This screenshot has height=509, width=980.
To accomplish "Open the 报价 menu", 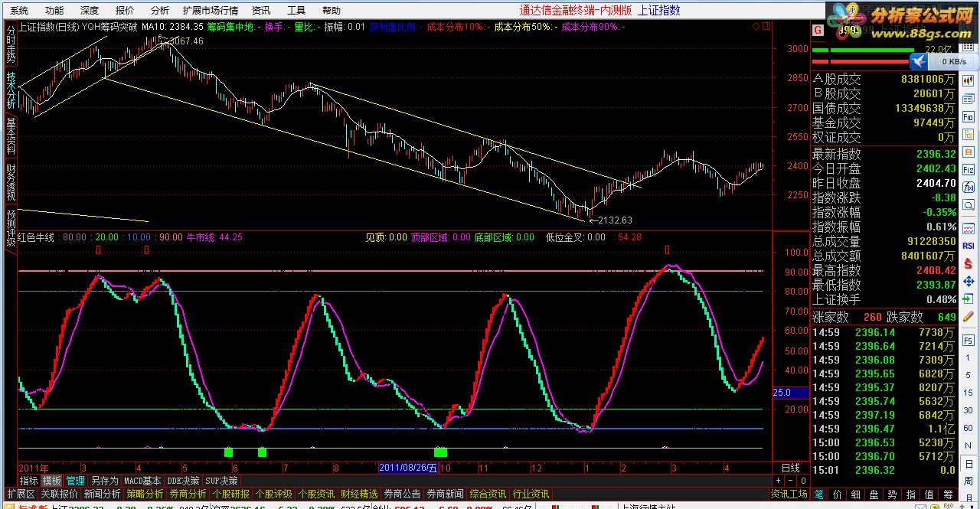I will coord(125,11).
